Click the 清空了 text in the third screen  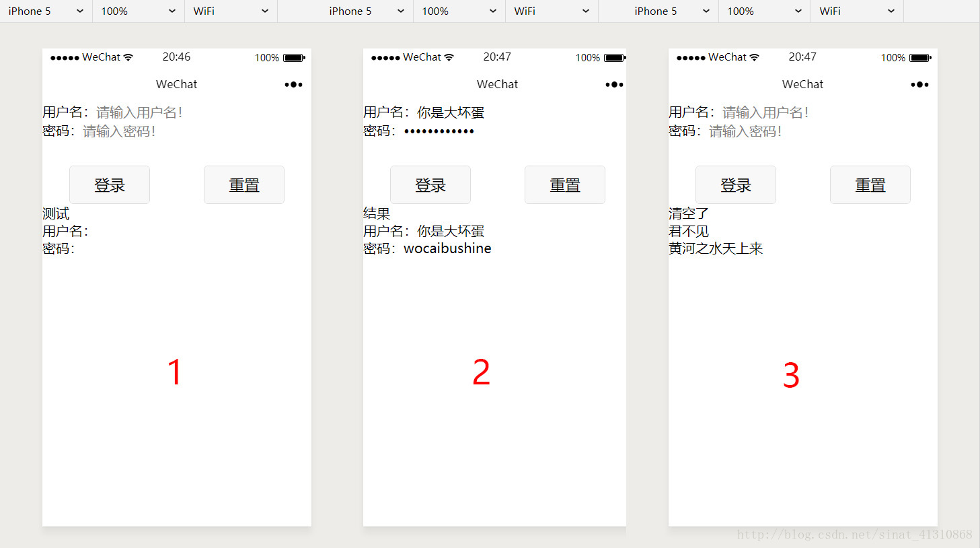click(689, 213)
